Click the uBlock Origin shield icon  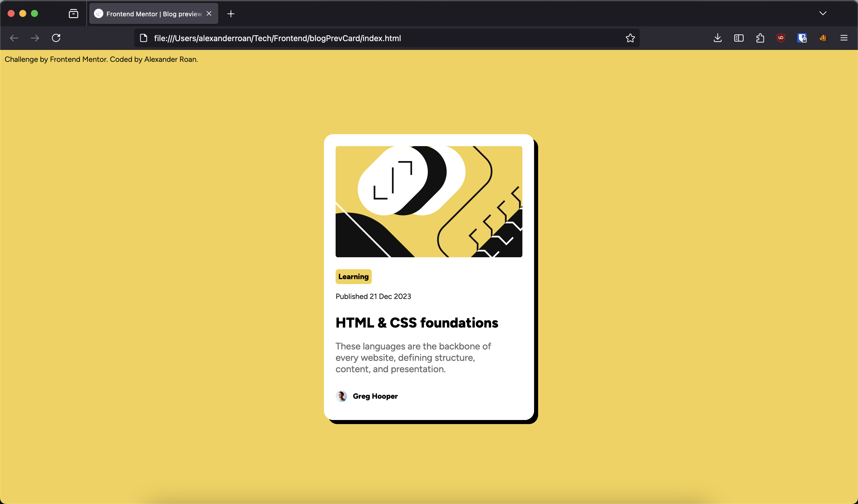tap(781, 38)
